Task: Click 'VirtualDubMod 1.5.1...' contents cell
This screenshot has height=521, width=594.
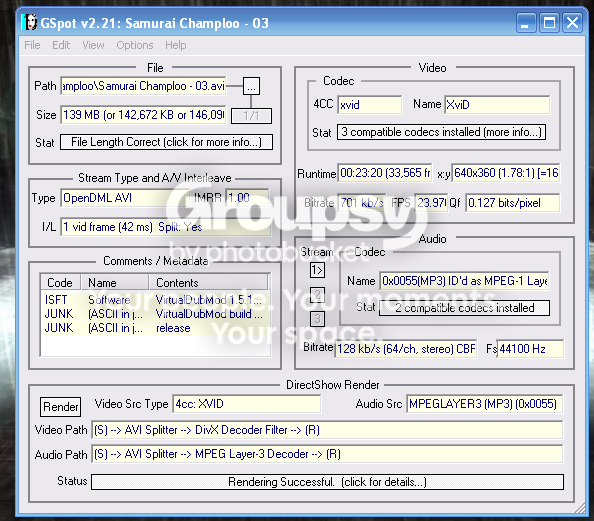Action: coord(209,300)
